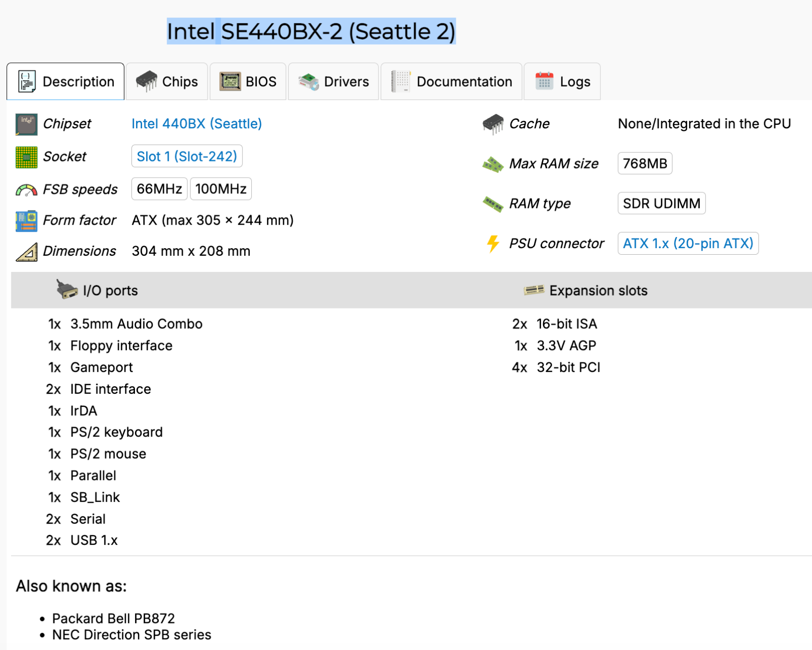Click the 16-bit ISA slot entry
This screenshot has height=650, width=812.
pyautogui.click(x=567, y=324)
